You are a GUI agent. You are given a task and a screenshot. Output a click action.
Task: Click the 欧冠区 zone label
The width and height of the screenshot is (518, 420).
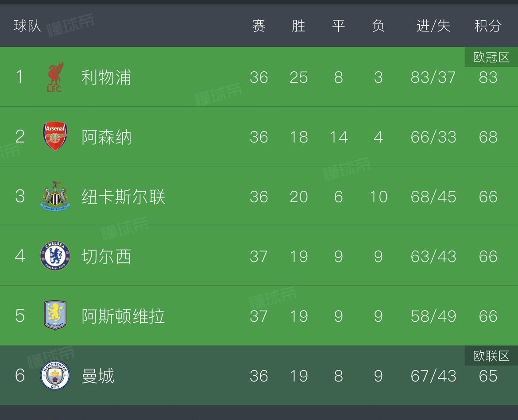tap(491, 57)
